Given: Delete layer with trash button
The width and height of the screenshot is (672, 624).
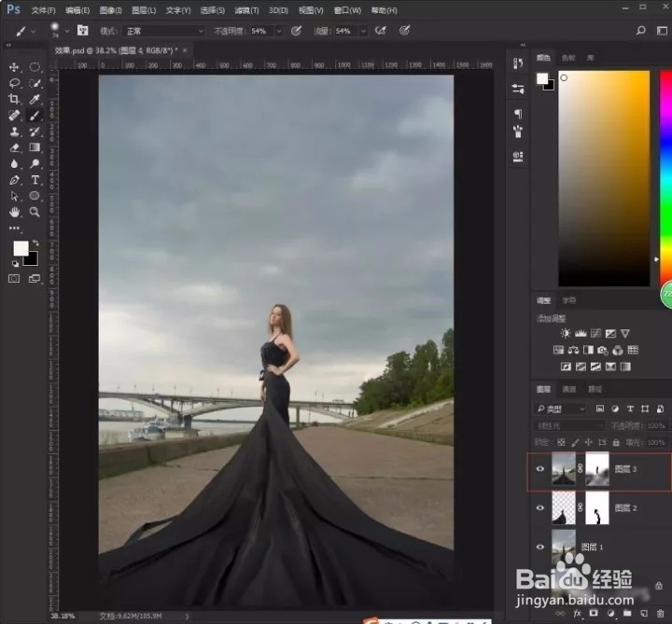Looking at the screenshot, I should coord(661,614).
